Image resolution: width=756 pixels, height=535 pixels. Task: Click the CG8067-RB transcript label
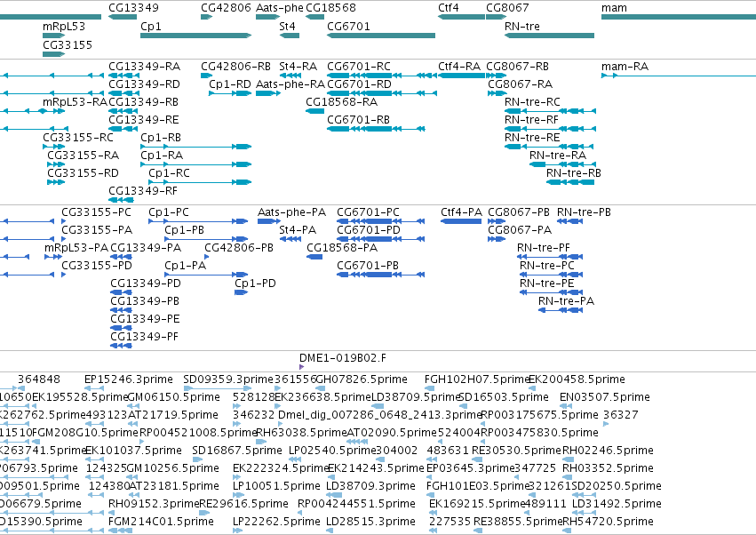(517, 66)
